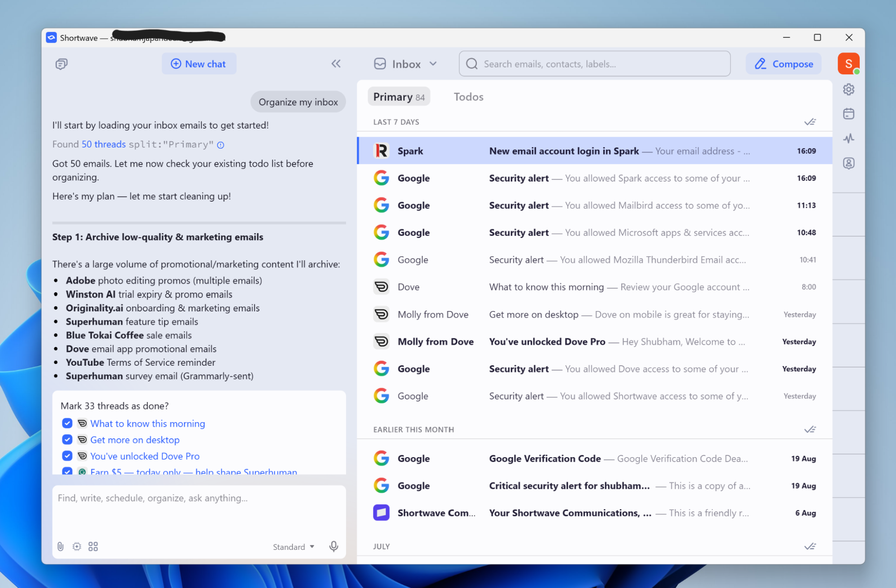The width and height of the screenshot is (896, 588).
Task: Open the calendar icon in right sidebar
Action: (848, 114)
